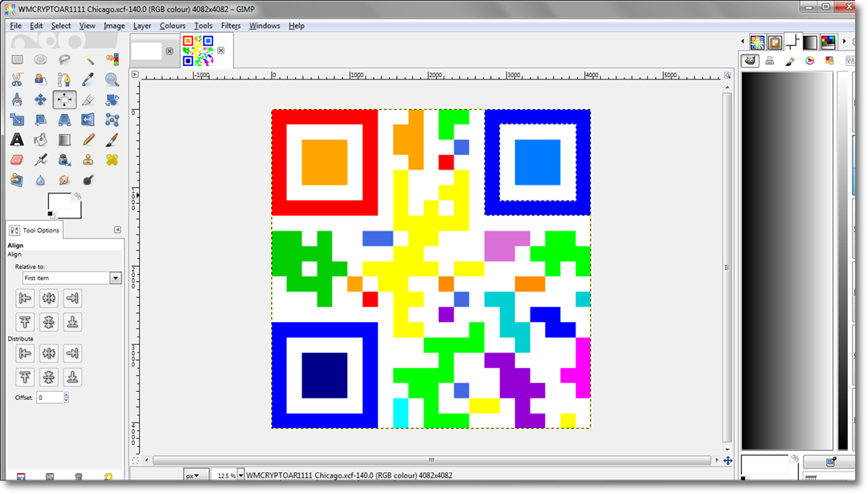Select the Ink tool
The image size is (868, 494).
(x=64, y=160)
